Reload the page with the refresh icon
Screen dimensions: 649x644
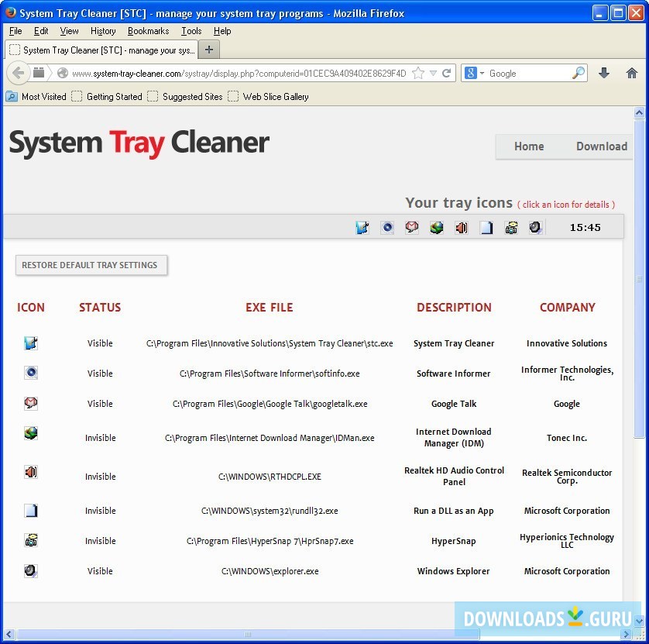[446, 74]
